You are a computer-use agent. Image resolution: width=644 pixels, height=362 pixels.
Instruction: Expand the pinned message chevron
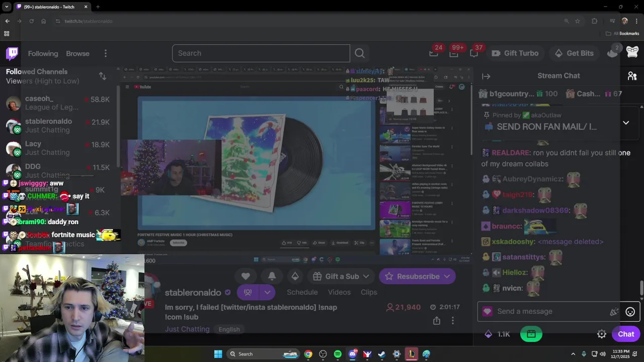(x=626, y=123)
